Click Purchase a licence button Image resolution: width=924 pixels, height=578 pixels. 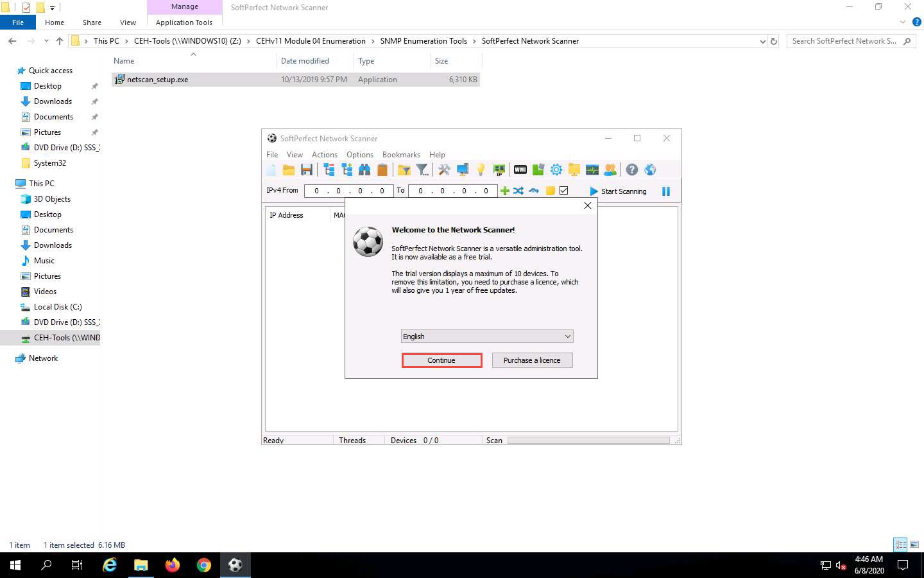[x=532, y=360]
